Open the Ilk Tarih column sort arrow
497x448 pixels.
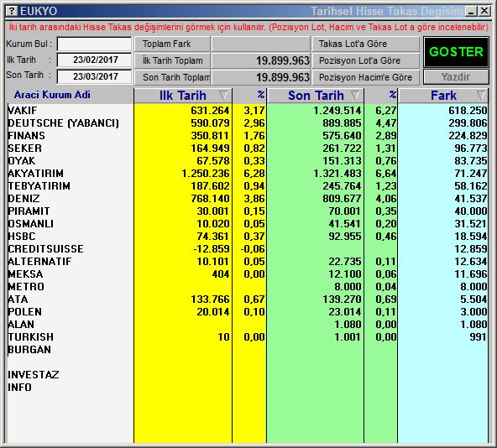[x=223, y=95]
